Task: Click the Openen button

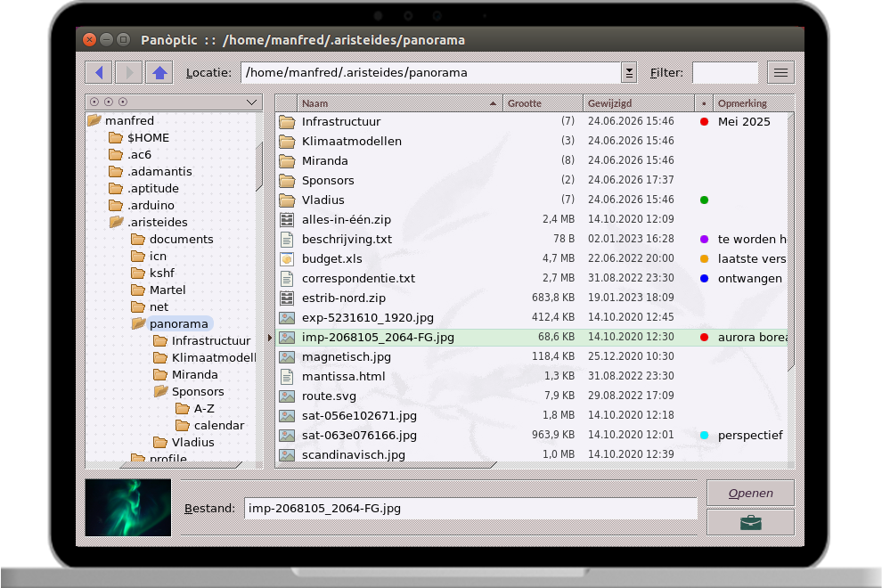Action: click(750, 493)
